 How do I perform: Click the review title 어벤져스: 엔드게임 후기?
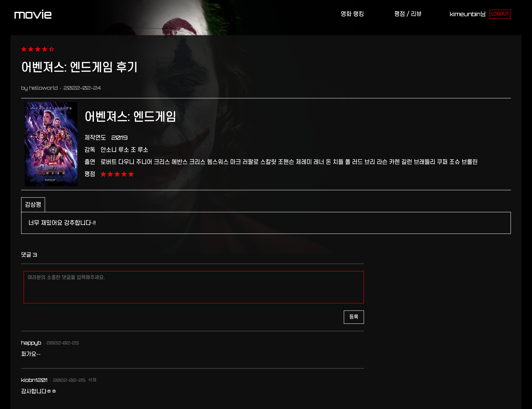pyautogui.click(x=79, y=67)
